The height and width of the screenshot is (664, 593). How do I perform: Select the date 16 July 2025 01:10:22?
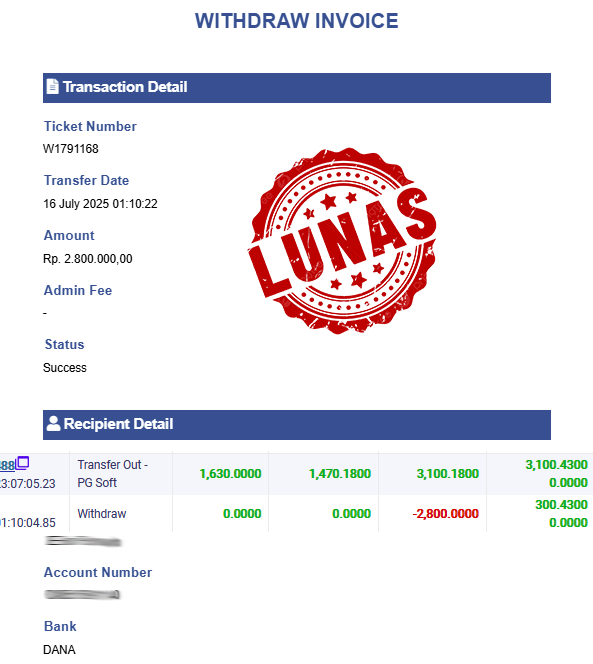(x=100, y=204)
